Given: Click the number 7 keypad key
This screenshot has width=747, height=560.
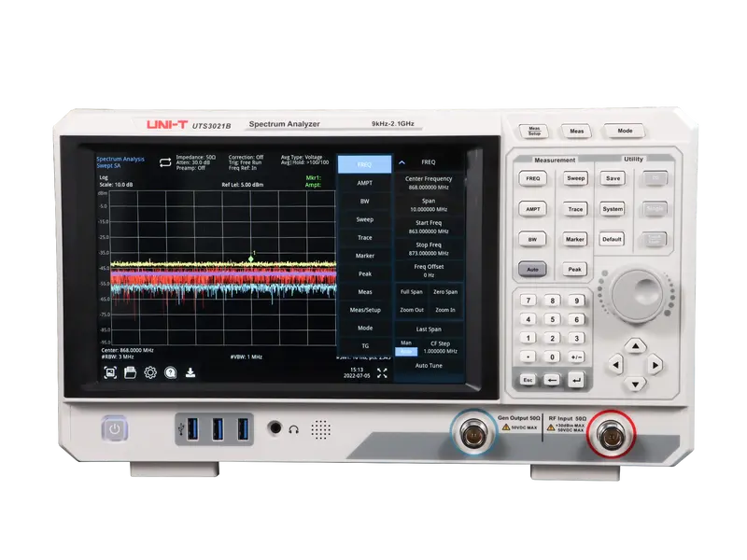Looking at the screenshot, I should point(528,301).
